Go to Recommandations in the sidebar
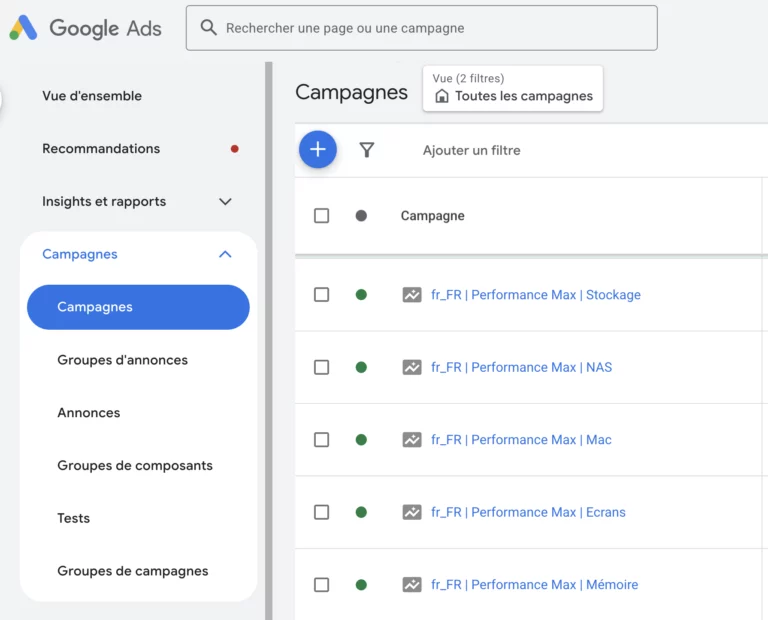768x620 pixels. [101, 149]
